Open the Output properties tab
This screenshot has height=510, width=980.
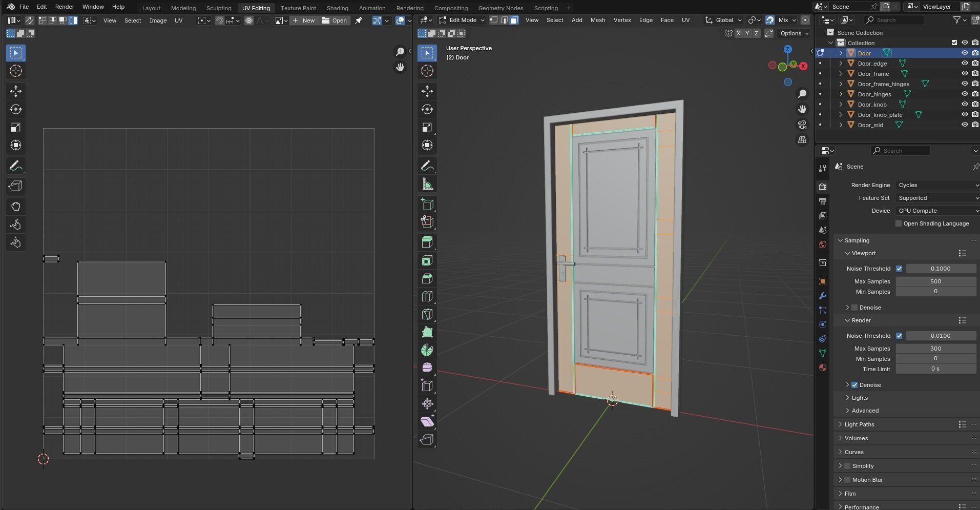click(x=823, y=201)
